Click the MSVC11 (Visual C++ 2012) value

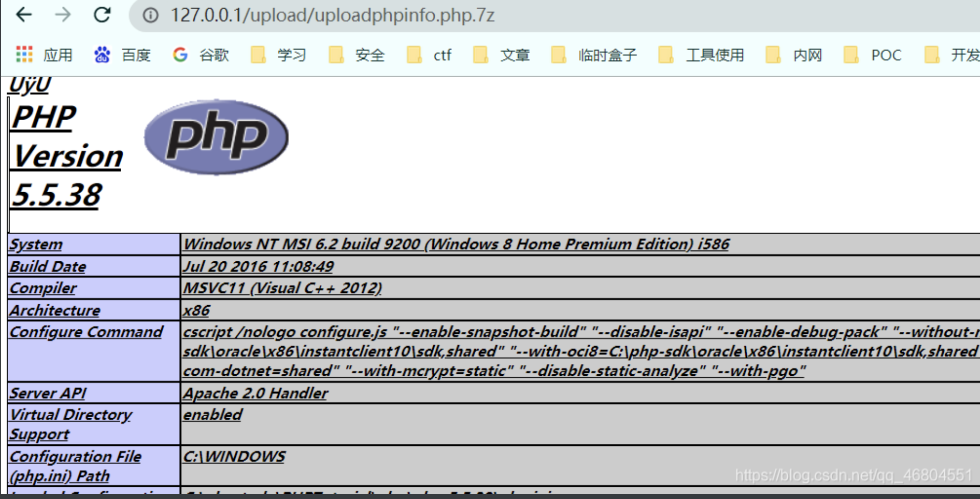point(282,288)
